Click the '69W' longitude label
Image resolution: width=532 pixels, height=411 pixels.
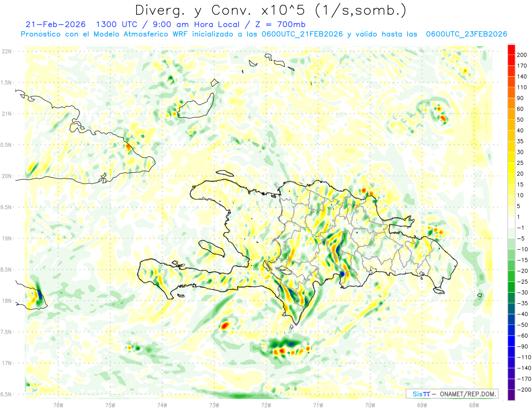[x=422, y=405]
